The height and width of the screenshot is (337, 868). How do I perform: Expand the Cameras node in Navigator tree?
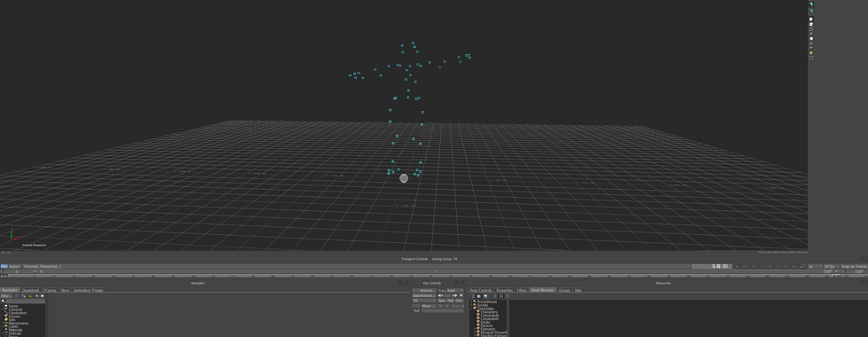tap(3, 310)
